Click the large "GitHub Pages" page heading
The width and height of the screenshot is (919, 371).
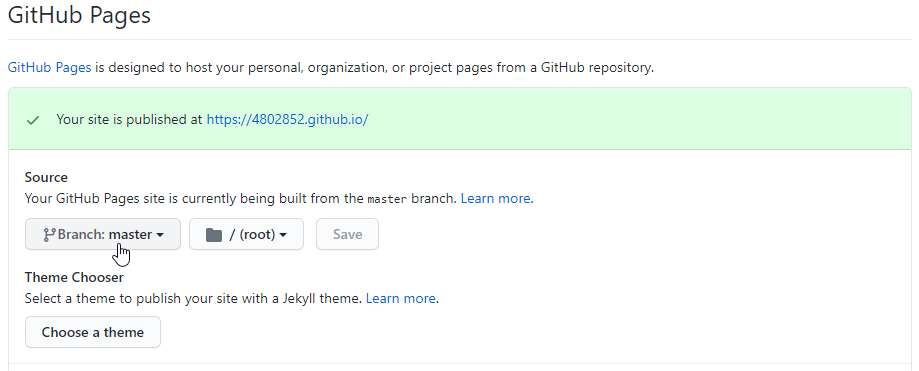click(79, 15)
